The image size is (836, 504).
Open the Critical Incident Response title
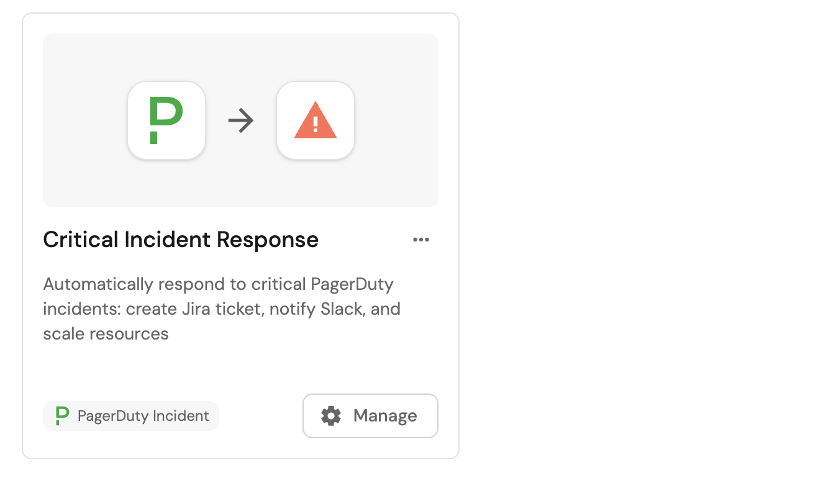pyautogui.click(x=181, y=240)
